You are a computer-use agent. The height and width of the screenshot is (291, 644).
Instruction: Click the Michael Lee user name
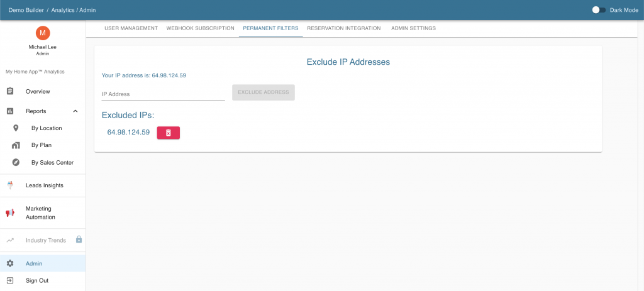point(43,47)
